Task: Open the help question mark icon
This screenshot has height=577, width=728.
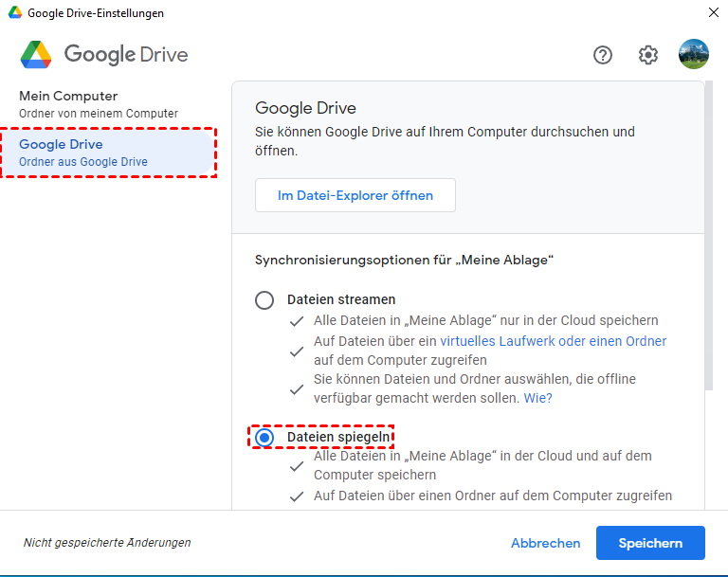Action: pos(603,55)
